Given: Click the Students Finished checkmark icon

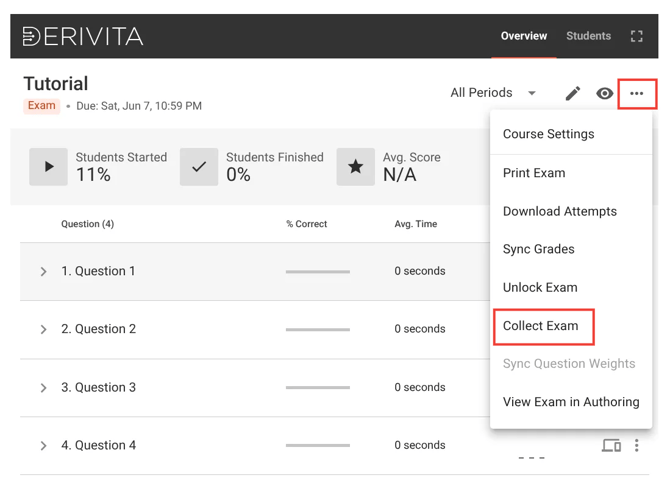Looking at the screenshot, I should pyautogui.click(x=199, y=167).
